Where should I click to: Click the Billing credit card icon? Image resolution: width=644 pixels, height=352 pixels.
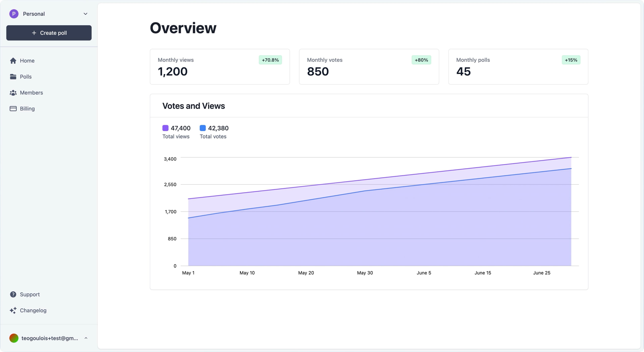pos(13,109)
